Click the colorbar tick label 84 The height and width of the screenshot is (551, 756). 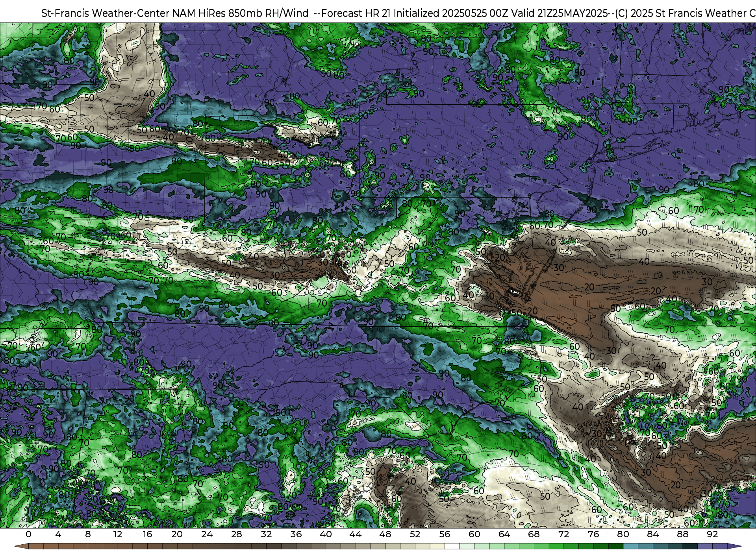pyautogui.click(x=653, y=534)
